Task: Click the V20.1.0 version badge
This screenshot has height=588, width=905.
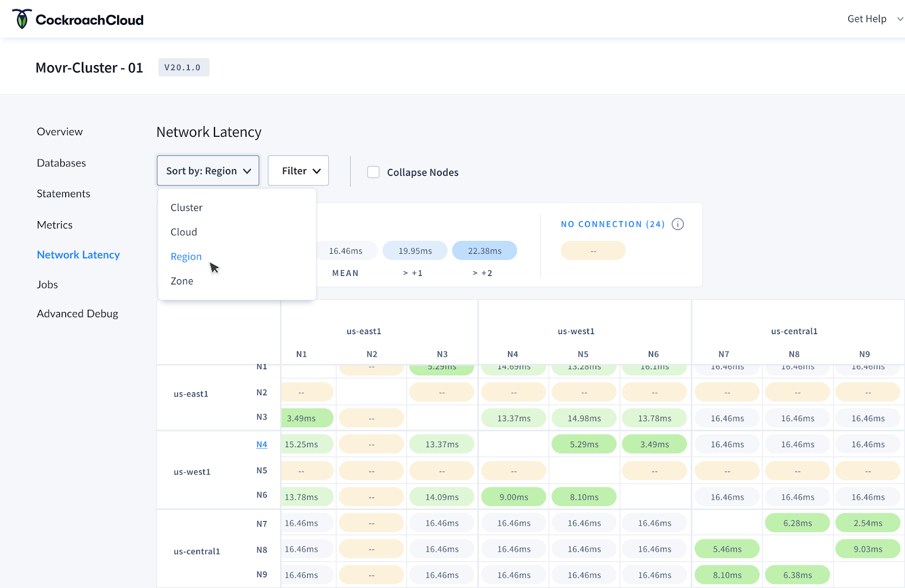Action: 183,67
